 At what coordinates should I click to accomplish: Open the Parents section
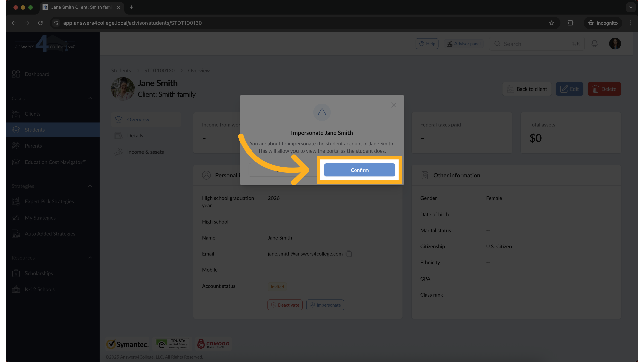pyautogui.click(x=33, y=146)
